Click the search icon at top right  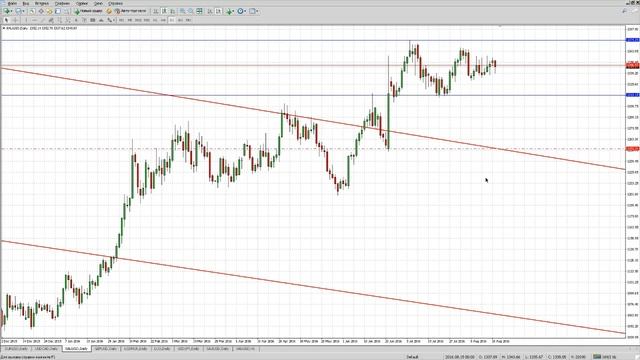tap(624, 11)
